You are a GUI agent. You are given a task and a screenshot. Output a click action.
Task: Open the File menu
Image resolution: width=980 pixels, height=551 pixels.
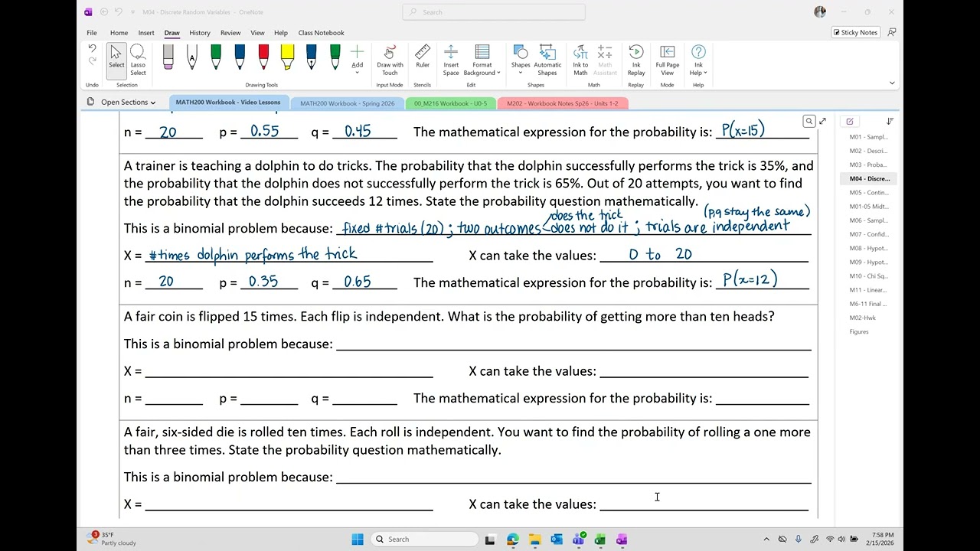click(x=92, y=33)
